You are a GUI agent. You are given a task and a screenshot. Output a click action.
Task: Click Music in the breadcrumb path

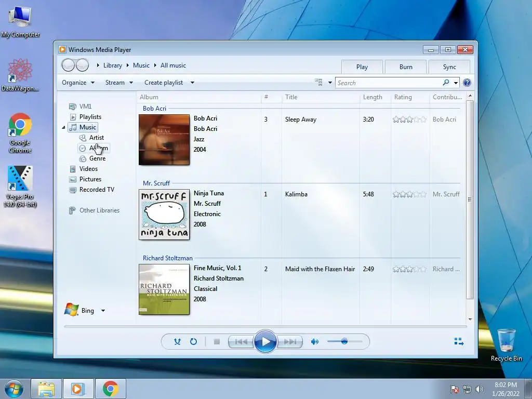pyautogui.click(x=141, y=65)
